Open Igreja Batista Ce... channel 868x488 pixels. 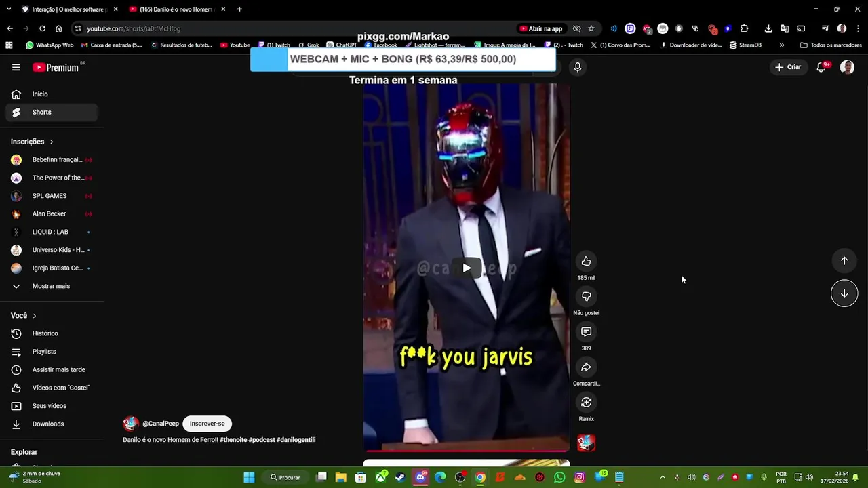(x=52, y=268)
